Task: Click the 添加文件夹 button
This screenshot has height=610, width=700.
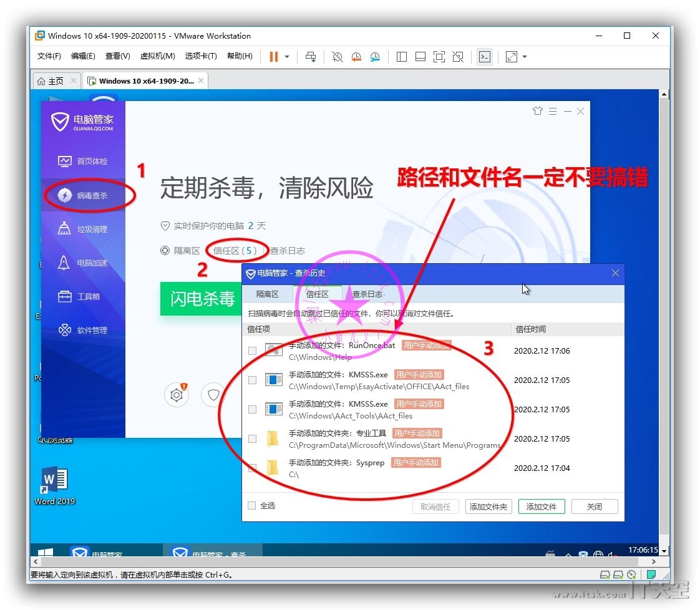Action: tap(489, 506)
